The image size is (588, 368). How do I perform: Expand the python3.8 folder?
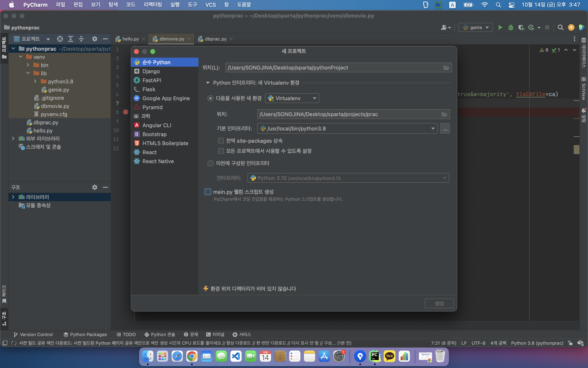point(35,81)
